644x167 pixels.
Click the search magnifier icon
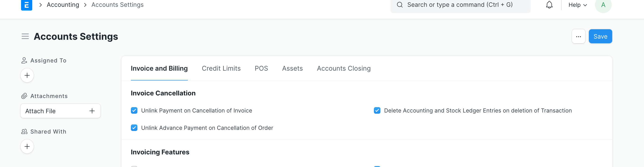pos(400,4)
